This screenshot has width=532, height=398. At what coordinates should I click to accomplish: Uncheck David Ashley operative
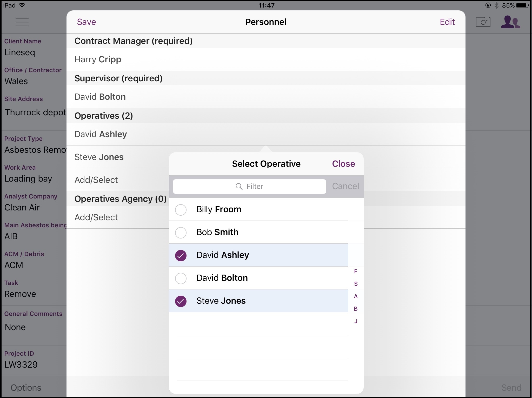coord(181,255)
